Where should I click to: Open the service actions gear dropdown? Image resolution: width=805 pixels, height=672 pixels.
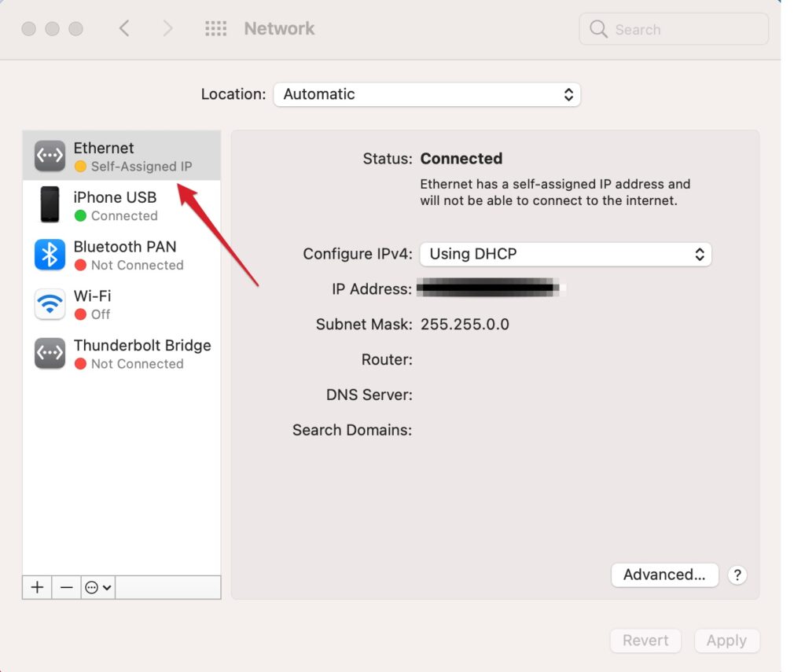pyautogui.click(x=97, y=586)
